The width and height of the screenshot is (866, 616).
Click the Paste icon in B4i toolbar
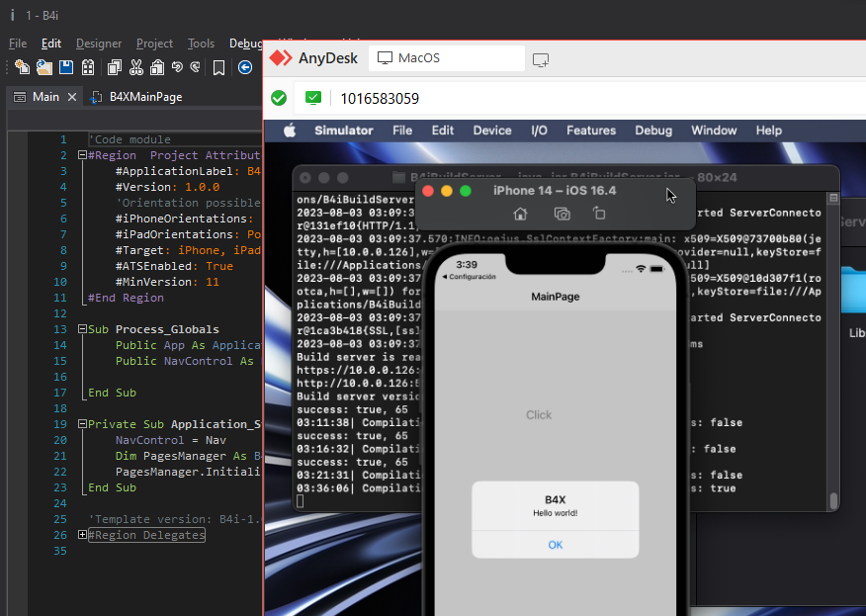coord(157,67)
